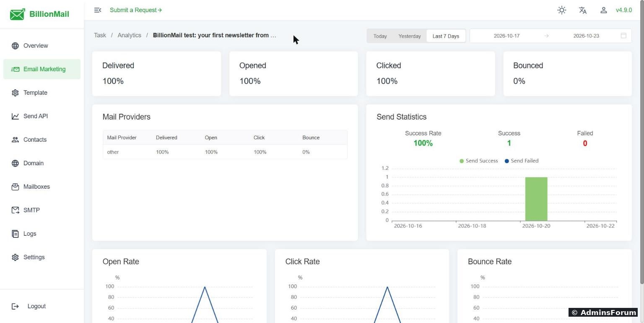The width and height of the screenshot is (644, 323).
Task: Open the language translation icon
Action: [583, 10]
